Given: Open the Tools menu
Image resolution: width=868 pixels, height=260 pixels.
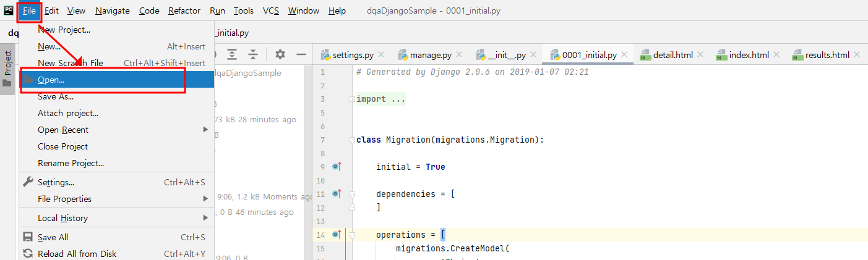Looking at the screenshot, I should point(244,10).
